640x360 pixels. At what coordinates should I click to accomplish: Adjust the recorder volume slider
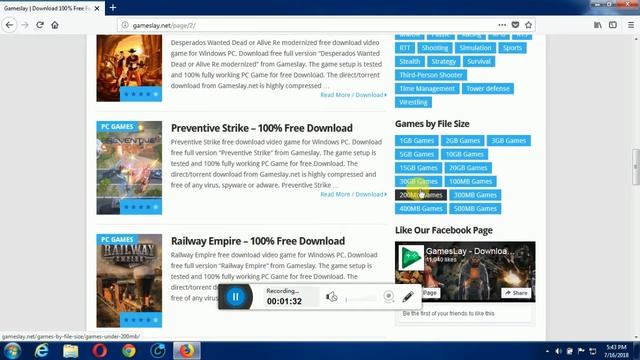coord(361,300)
